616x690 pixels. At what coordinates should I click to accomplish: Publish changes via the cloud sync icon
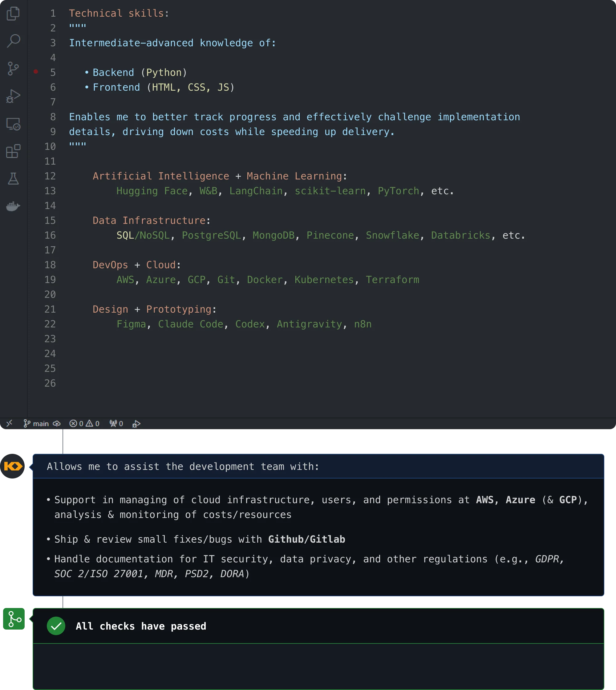(56, 423)
